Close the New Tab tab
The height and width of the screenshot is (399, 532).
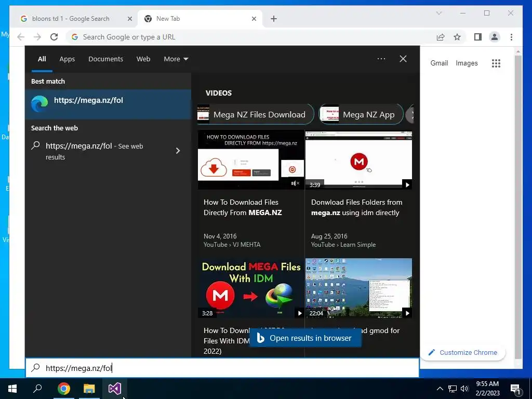click(254, 19)
